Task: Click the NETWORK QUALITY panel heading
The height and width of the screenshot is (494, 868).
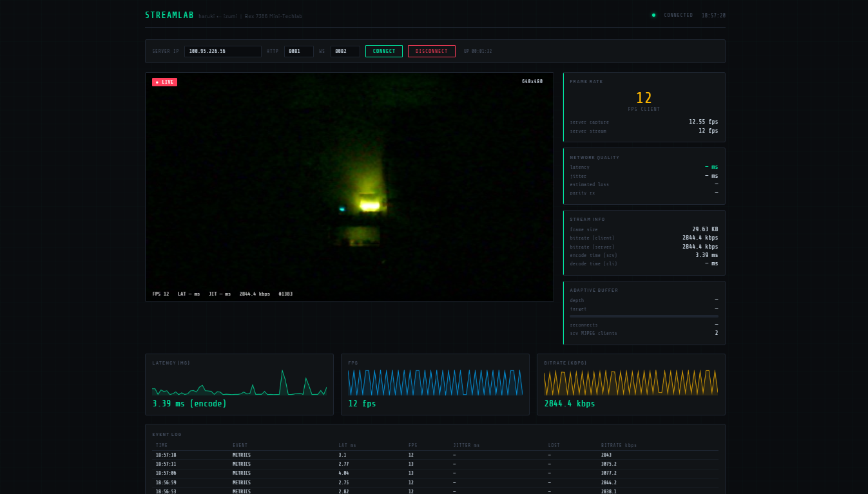Action: [x=594, y=157]
